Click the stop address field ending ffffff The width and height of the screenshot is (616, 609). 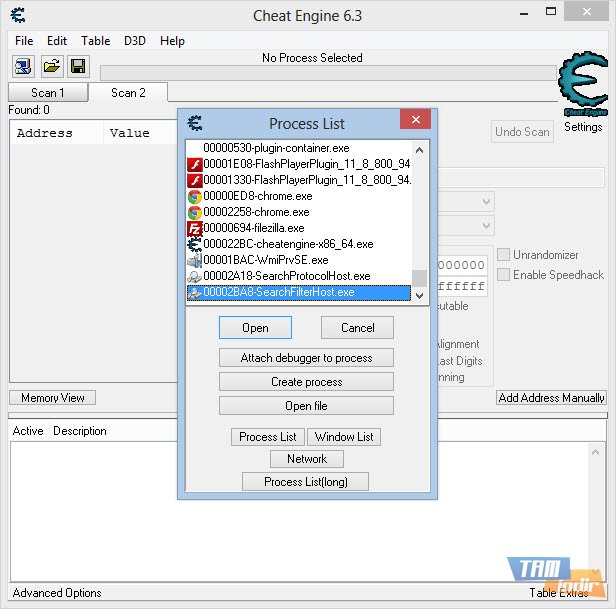coord(462,286)
